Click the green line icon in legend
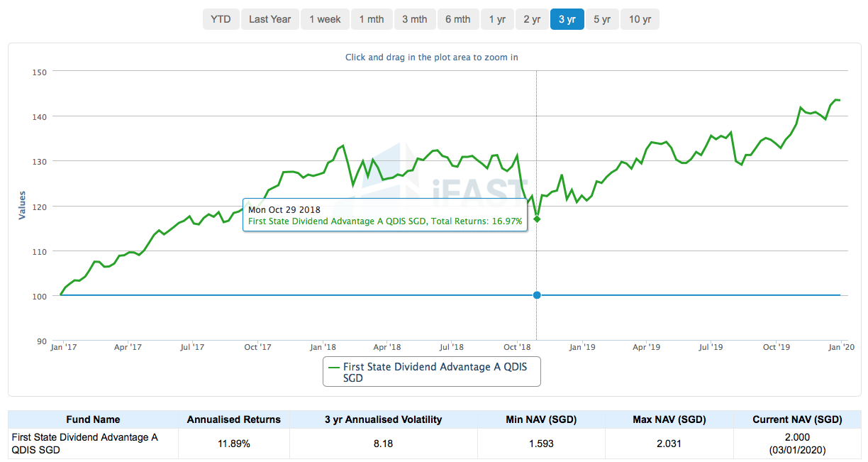Image resolution: width=868 pixels, height=462 pixels. (x=334, y=367)
